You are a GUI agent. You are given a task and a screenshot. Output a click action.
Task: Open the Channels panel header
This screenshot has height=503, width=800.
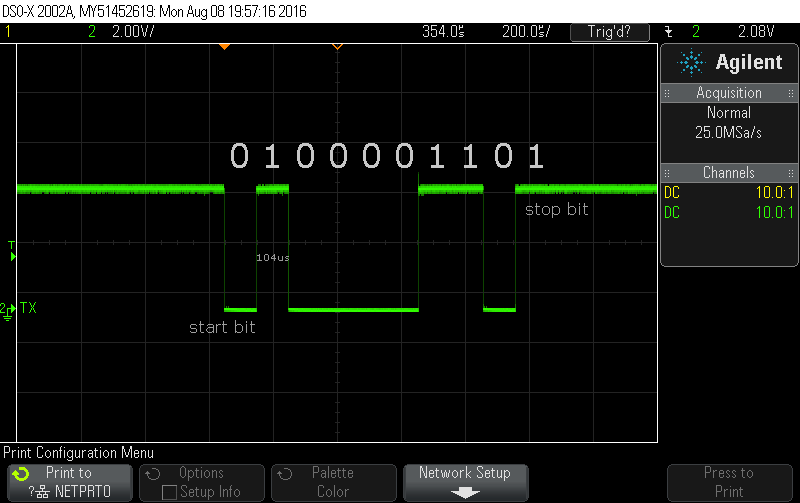[729, 172]
